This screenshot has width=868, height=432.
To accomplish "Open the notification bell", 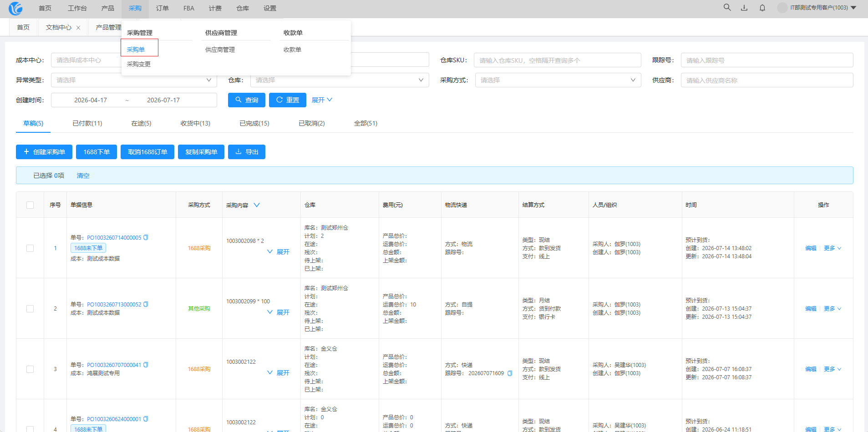I will (762, 8).
